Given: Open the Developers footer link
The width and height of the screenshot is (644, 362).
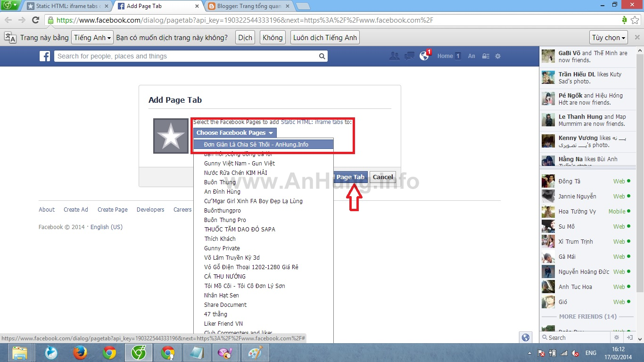Looking at the screenshot, I should [150, 210].
